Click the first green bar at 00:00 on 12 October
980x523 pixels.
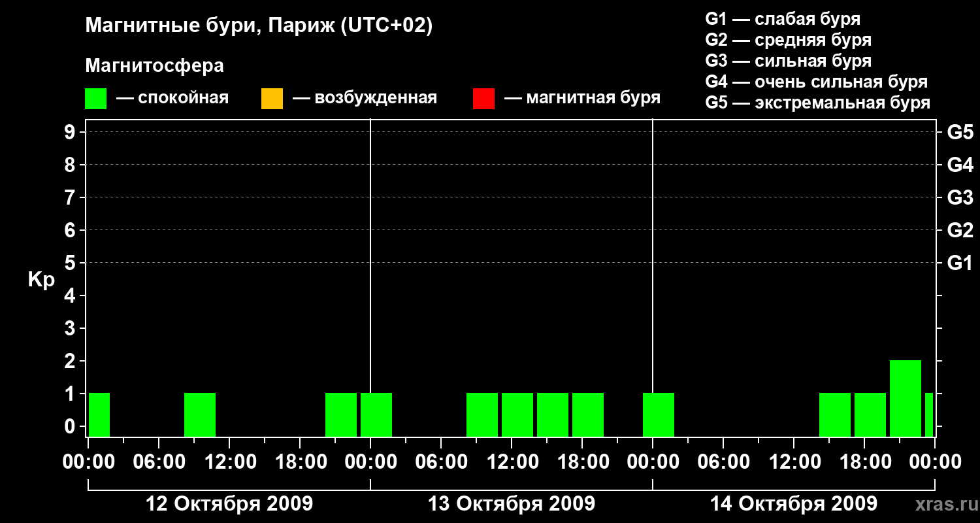tap(99, 414)
